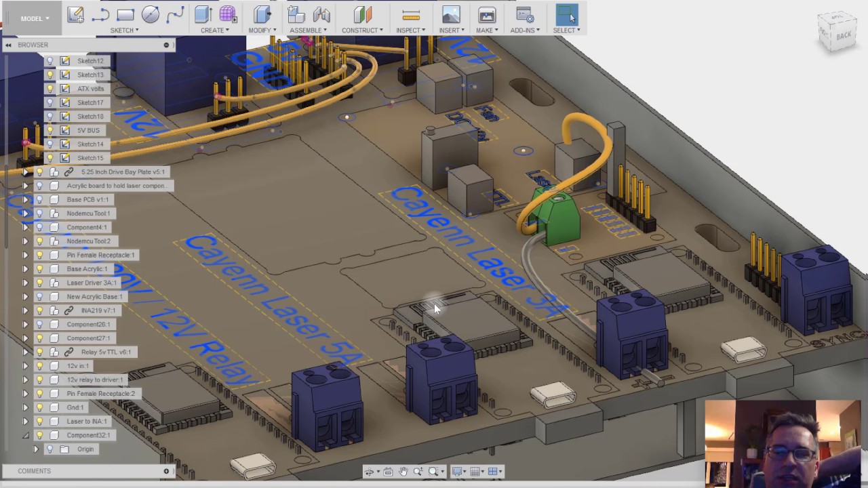Image resolution: width=868 pixels, height=488 pixels.
Task: Open Viewports layout icon
Action: point(493,472)
